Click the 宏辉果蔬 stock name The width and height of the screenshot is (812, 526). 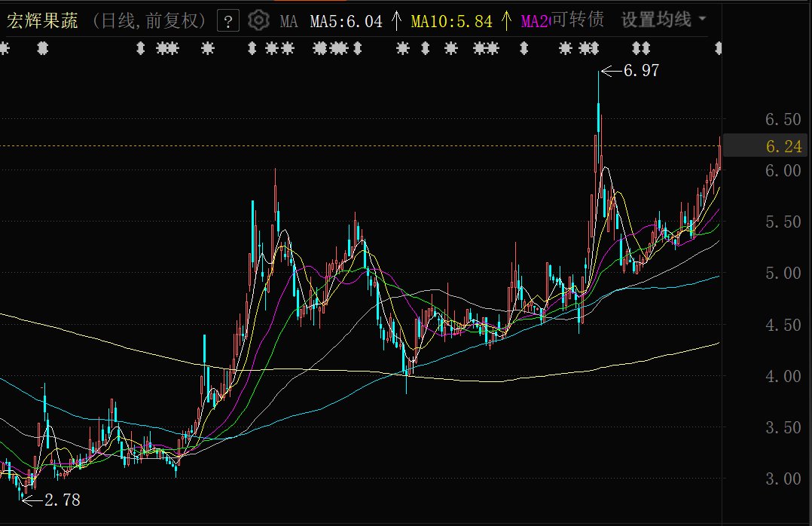click(x=43, y=20)
